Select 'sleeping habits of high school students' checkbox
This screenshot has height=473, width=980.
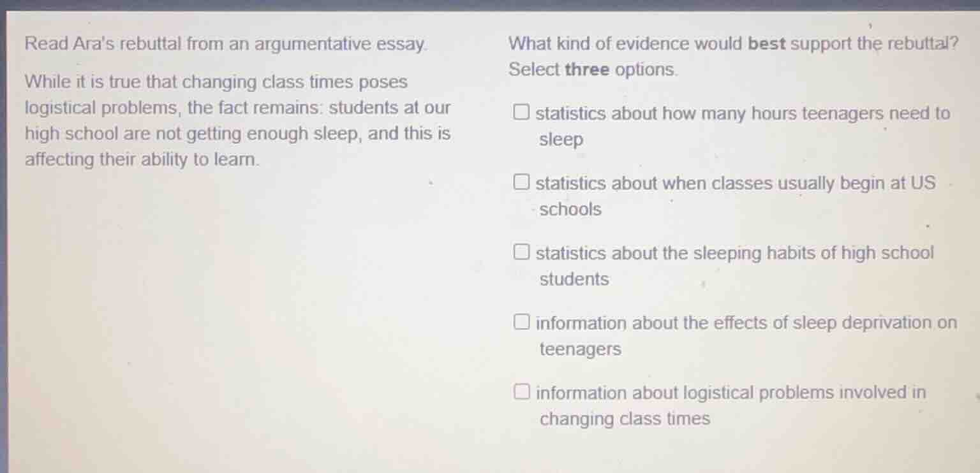click(x=522, y=253)
